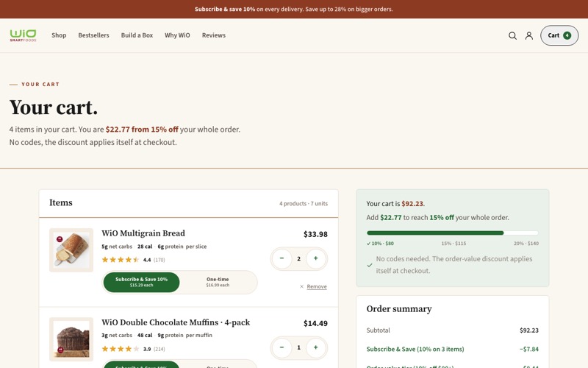Click the '15% · $115' tier label
Viewport: 588px width, 368px height.
pyautogui.click(x=453, y=244)
